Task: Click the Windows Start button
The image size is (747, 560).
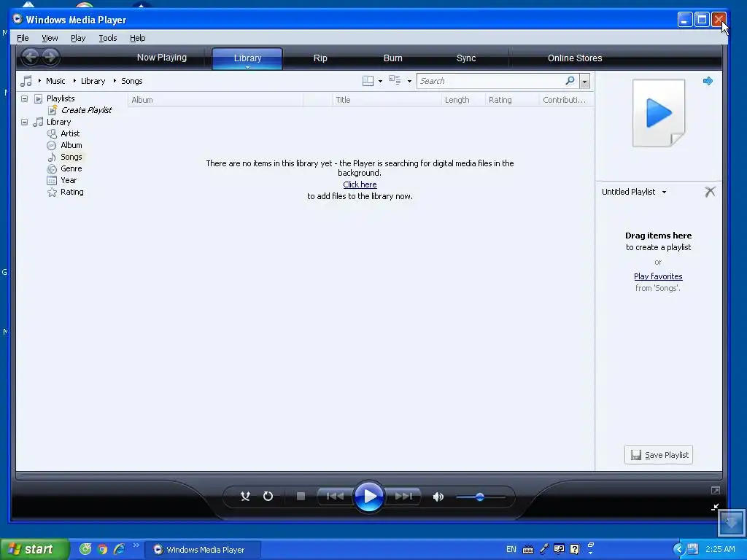Action: pyautogui.click(x=34, y=549)
